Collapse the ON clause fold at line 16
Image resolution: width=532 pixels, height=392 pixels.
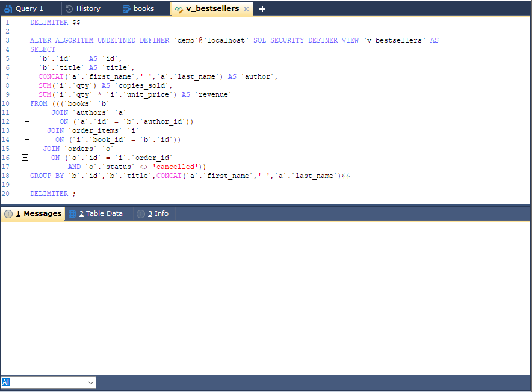coord(25,158)
